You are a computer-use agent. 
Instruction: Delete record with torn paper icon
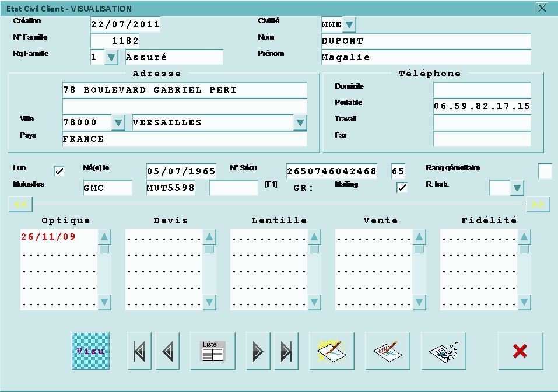point(443,351)
